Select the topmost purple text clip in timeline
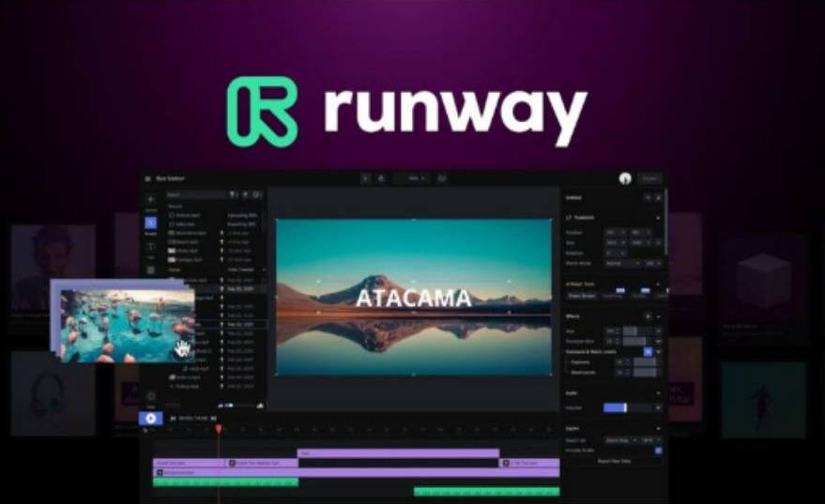The width and height of the screenshot is (825, 504). click(398, 453)
